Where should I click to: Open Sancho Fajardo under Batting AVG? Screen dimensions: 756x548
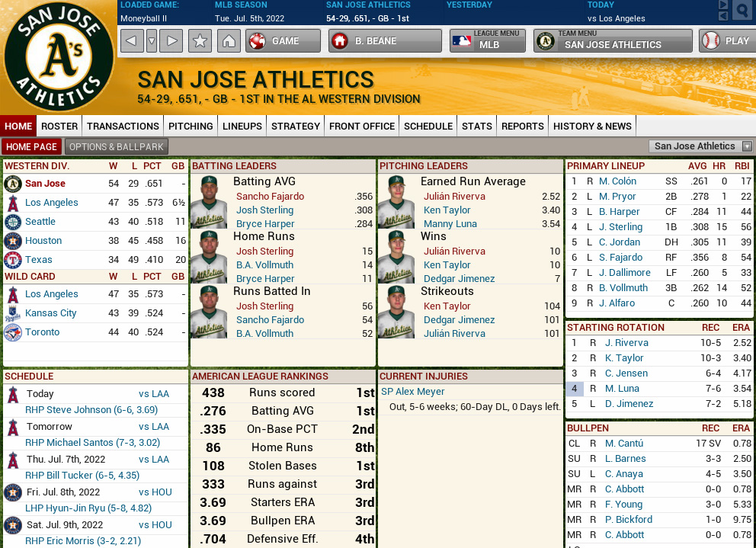[x=270, y=197]
